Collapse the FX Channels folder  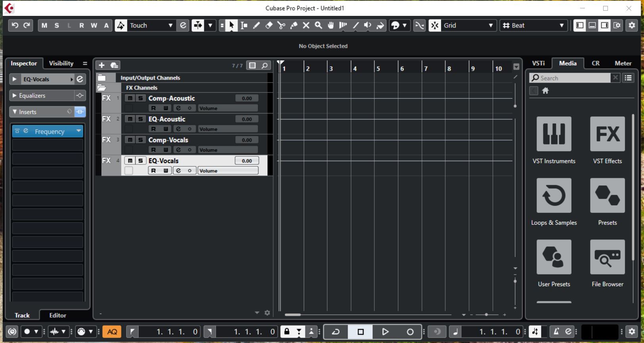pyautogui.click(x=102, y=88)
